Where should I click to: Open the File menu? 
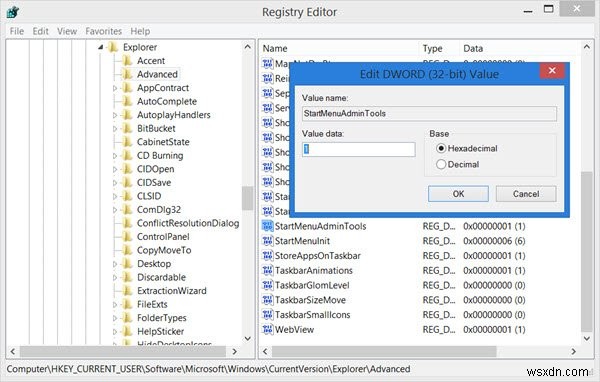pyautogui.click(x=17, y=31)
